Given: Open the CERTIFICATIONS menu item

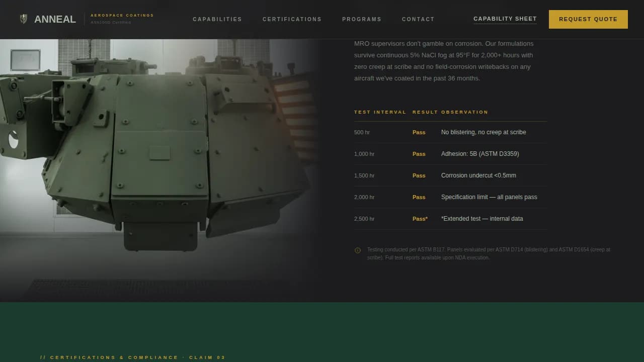Looking at the screenshot, I should coord(292,19).
